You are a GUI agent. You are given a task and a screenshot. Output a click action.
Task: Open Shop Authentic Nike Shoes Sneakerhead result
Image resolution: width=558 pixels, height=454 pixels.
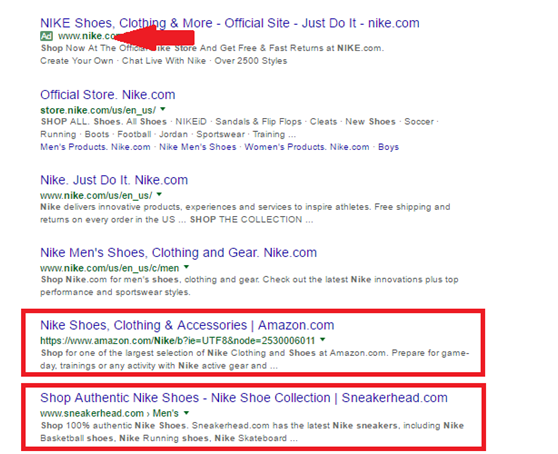[x=244, y=398]
